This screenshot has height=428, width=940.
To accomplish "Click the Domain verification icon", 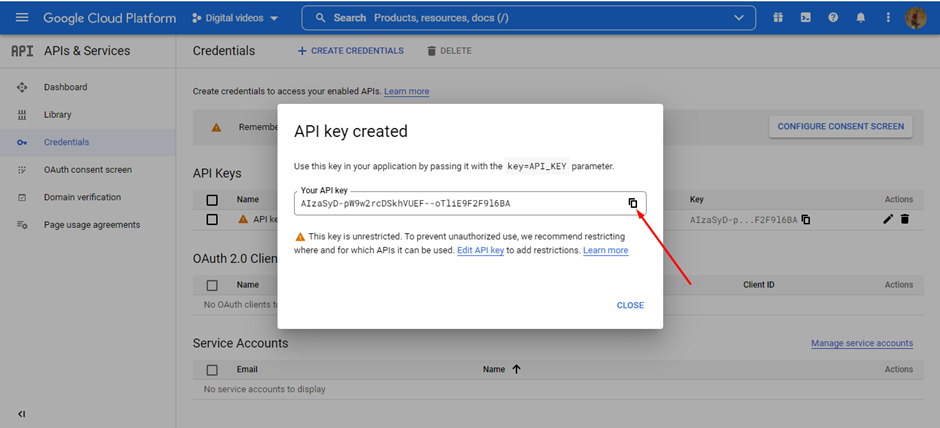I will (x=22, y=197).
